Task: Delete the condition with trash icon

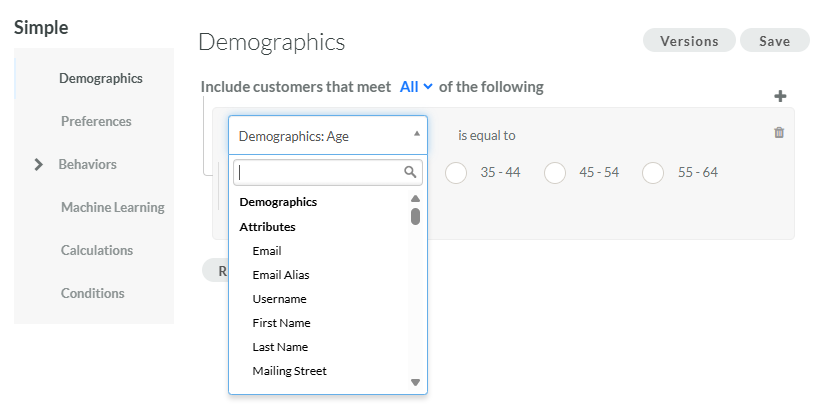Action: coord(779,133)
